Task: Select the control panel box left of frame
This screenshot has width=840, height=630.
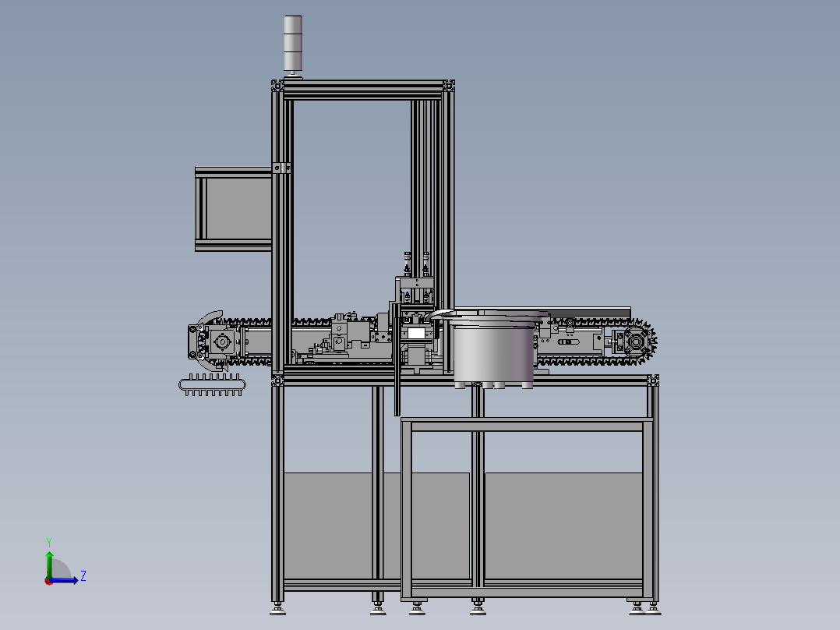Action: pos(233,209)
